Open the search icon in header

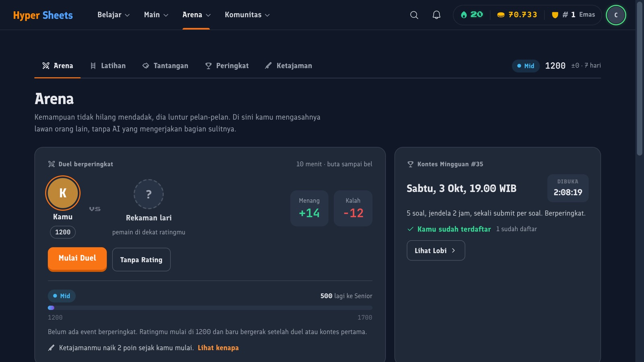coord(414,15)
